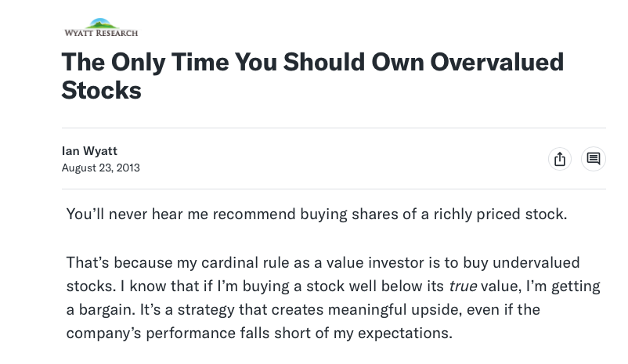Click the divider line under the headline
This screenshot has height=364, width=628.
pyautogui.click(x=334, y=128)
